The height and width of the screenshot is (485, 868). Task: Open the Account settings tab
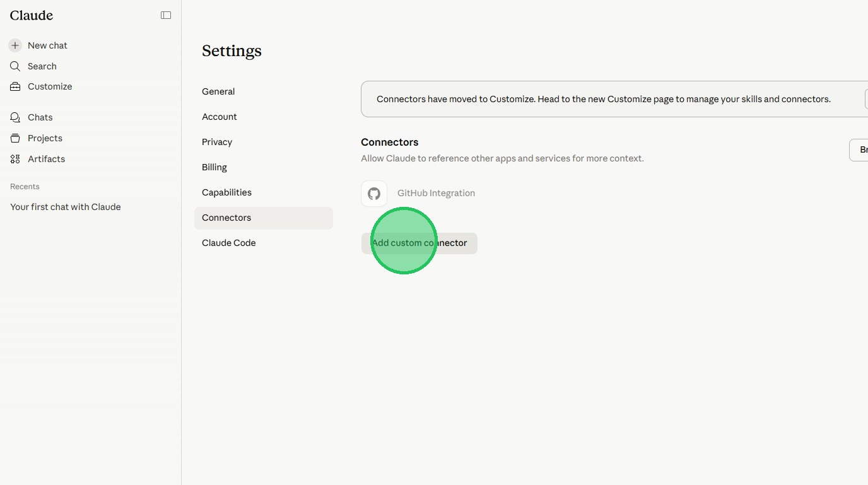pos(264,117)
